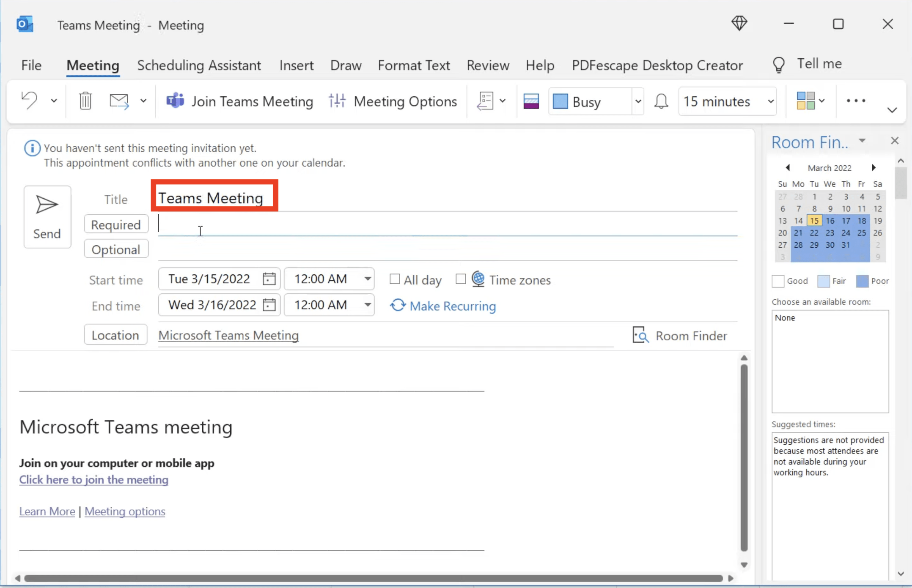Open the Review tab
This screenshot has width=912, height=588.
click(x=488, y=66)
